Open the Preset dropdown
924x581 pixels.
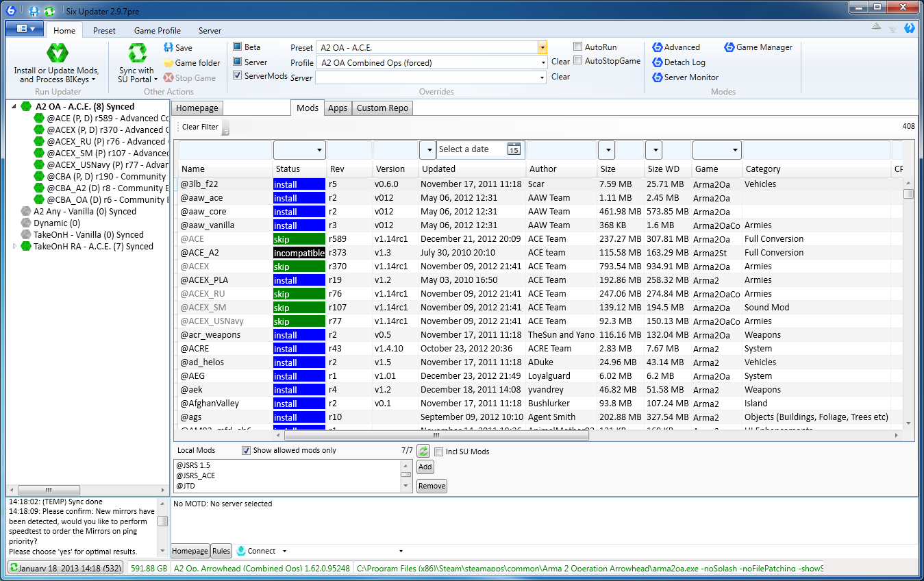(x=542, y=48)
